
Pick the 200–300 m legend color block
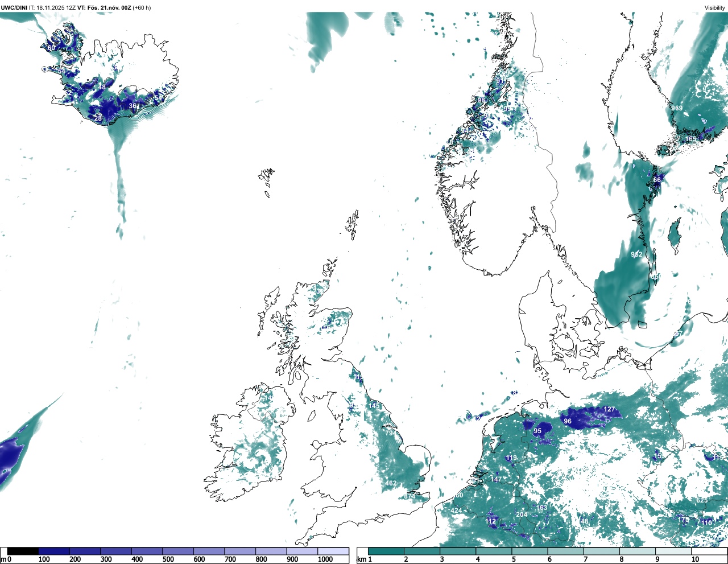tap(85, 551)
